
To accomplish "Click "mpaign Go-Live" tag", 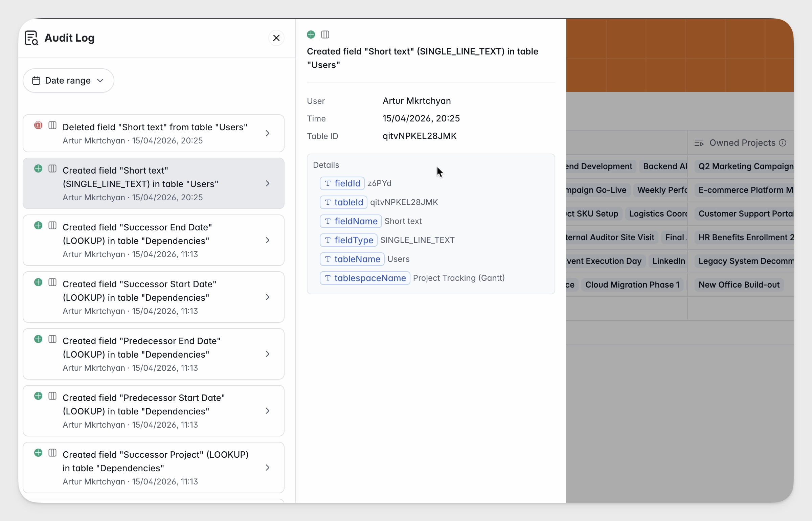I will coord(598,190).
